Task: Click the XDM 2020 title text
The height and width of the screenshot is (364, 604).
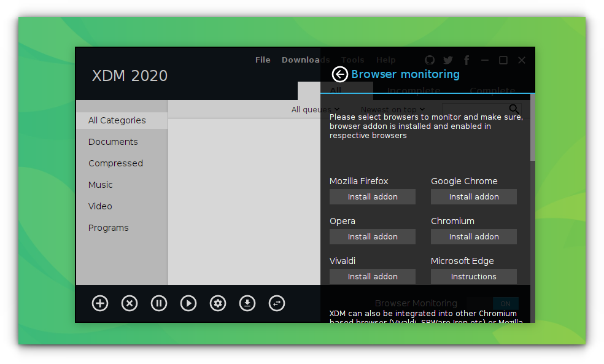Action: tap(130, 76)
